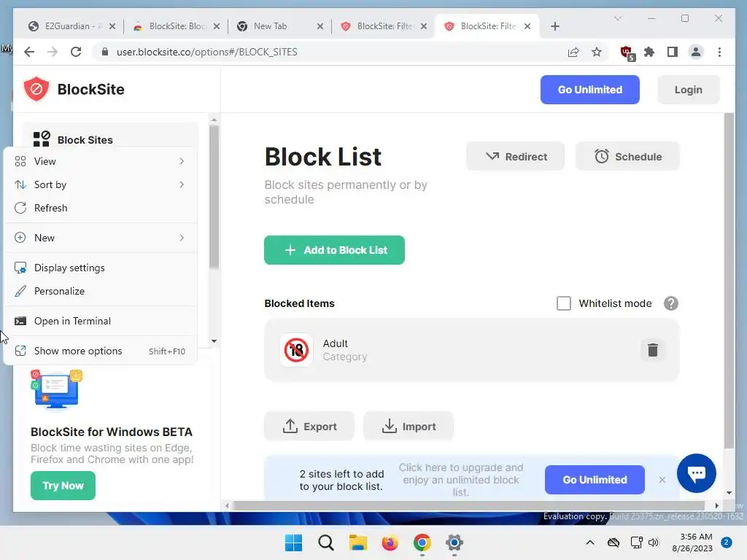Open Windows Start menu
The image size is (747, 560).
(293, 542)
